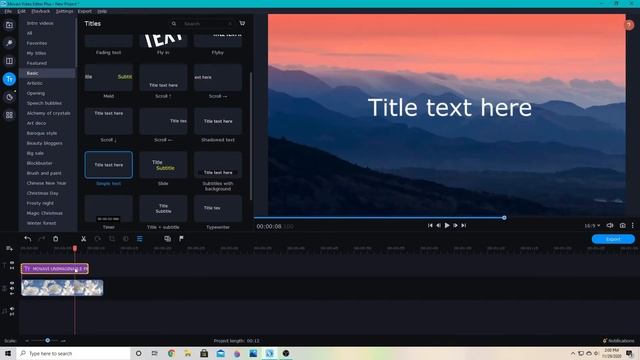The width and height of the screenshot is (640, 360).
Task: Select the Shadowed text title thumbnail
Action: pos(218,121)
